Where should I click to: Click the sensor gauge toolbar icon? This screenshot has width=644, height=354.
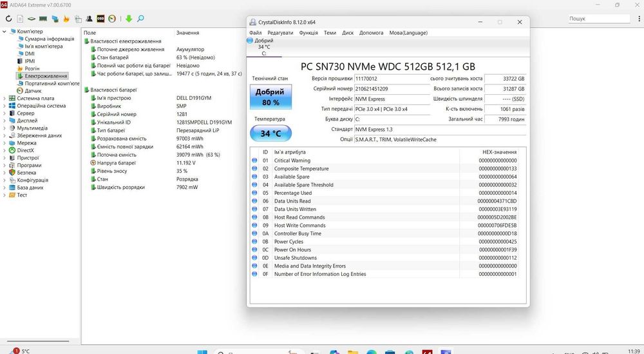pos(111,19)
